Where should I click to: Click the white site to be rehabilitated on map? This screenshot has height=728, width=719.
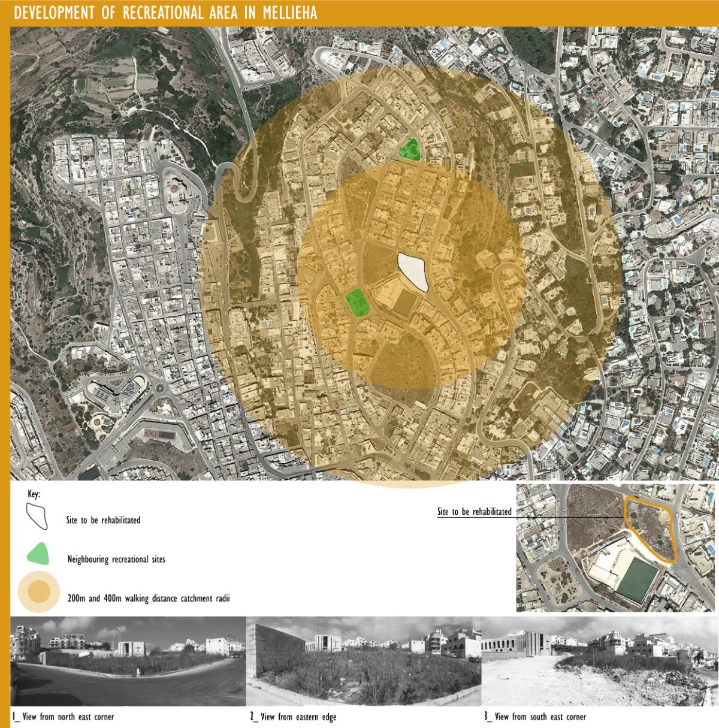click(x=413, y=272)
